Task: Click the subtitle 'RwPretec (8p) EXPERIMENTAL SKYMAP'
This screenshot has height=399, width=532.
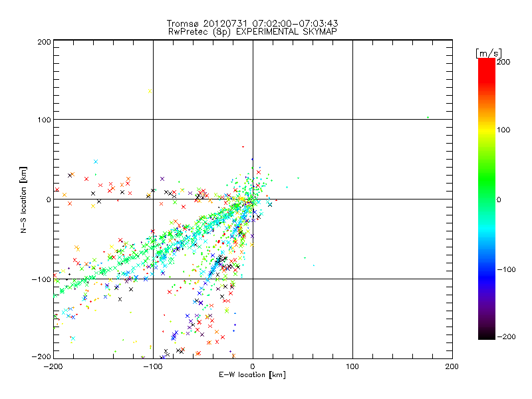Action: [x=253, y=32]
